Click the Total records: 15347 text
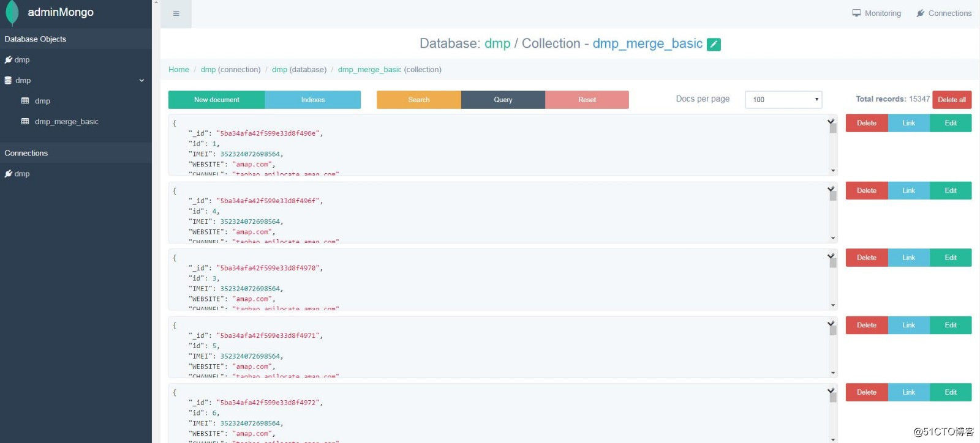 (x=893, y=99)
